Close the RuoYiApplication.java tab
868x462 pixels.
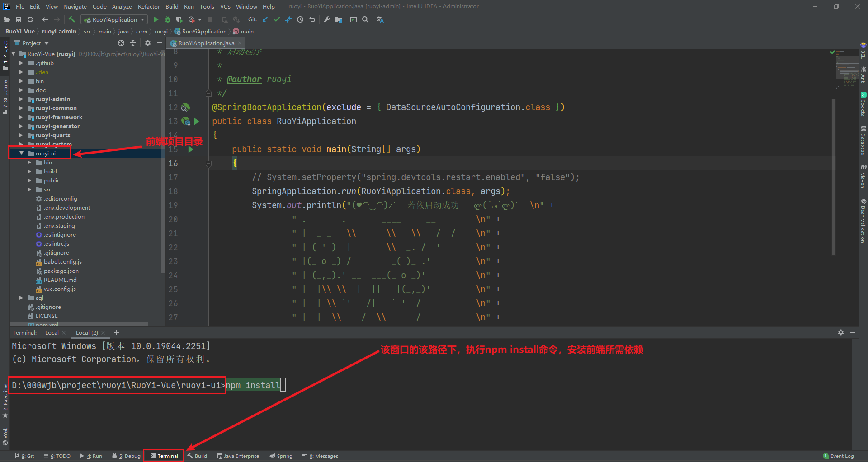240,43
